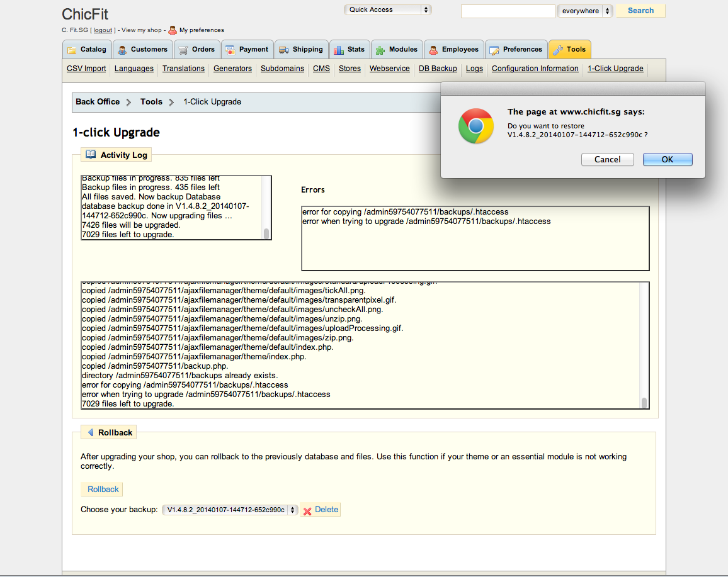This screenshot has height=577, width=728.
Task: Switch to the Modules tab
Action: 397,49
